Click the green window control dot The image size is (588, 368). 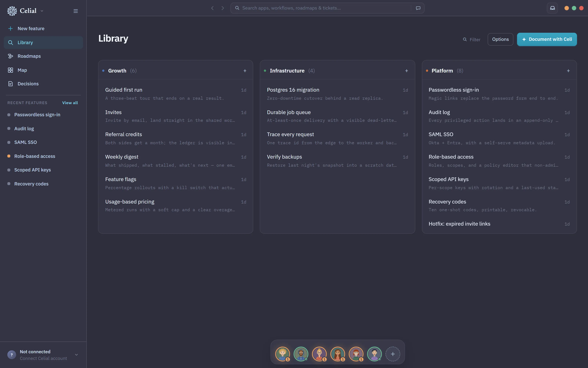pyautogui.click(x=574, y=8)
